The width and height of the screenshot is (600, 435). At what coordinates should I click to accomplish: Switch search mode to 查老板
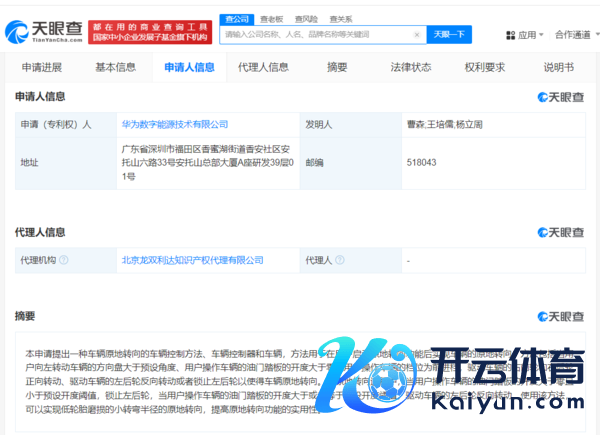point(270,18)
